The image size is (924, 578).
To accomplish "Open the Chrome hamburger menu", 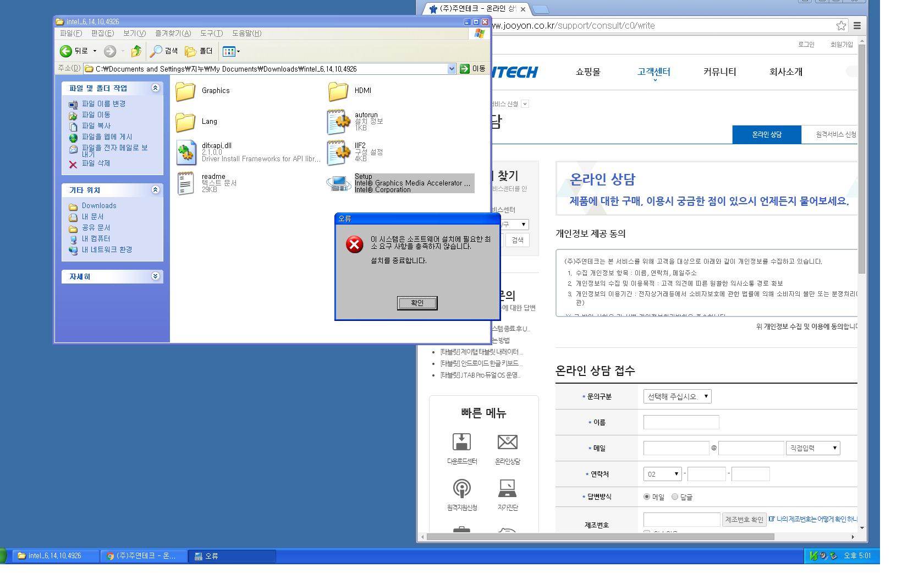I will click(x=857, y=26).
